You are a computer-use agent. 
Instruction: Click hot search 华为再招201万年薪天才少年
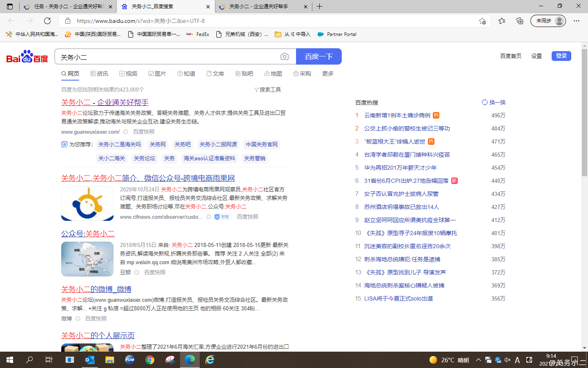[x=401, y=168]
